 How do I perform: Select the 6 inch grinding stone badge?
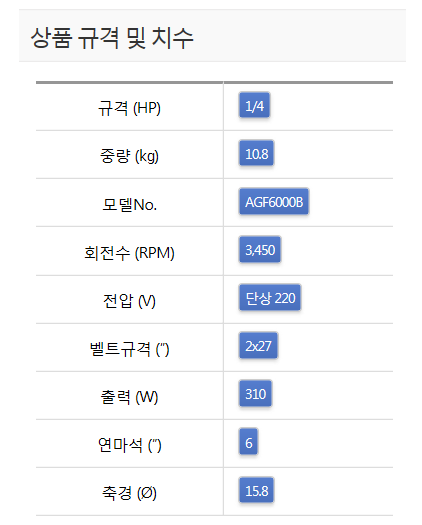[x=248, y=442]
